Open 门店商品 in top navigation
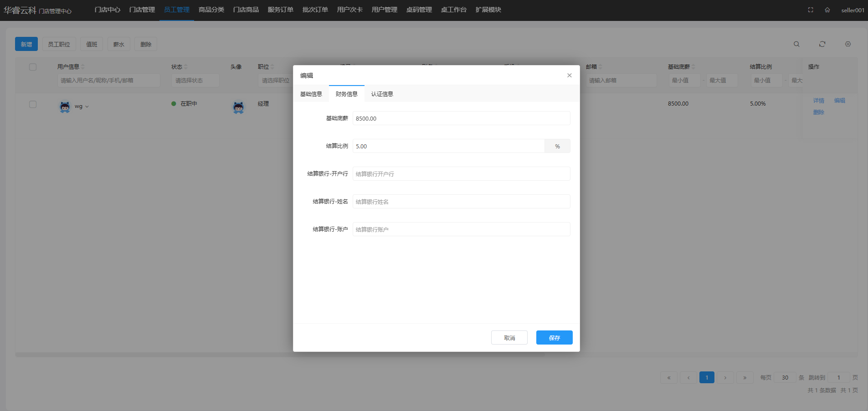 pyautogui.click(x=246, y=10)
